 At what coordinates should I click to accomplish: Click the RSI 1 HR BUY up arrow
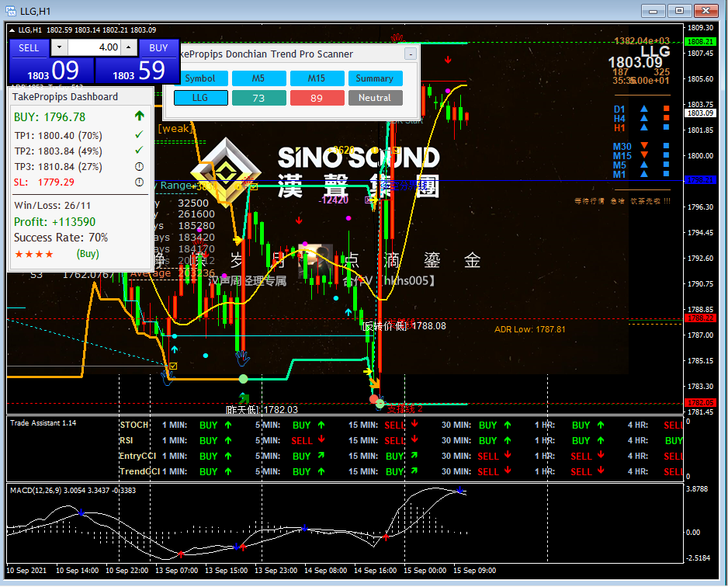click(601, 440)
